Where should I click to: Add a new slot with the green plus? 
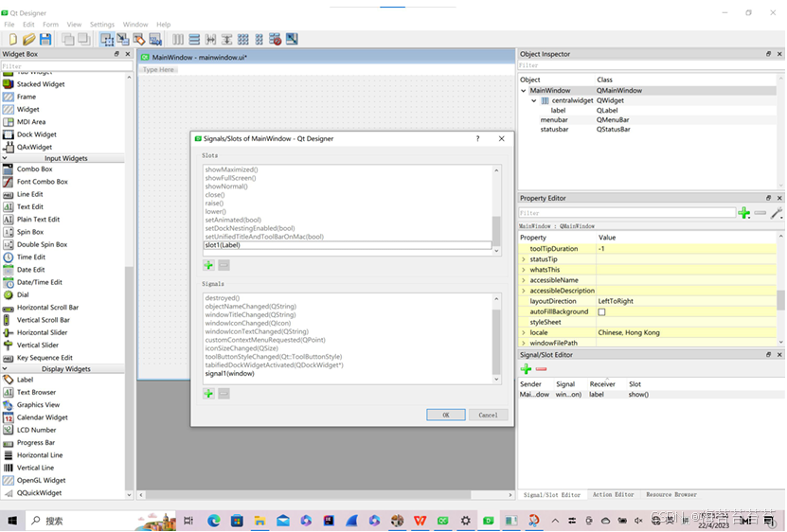pos(208,265)
